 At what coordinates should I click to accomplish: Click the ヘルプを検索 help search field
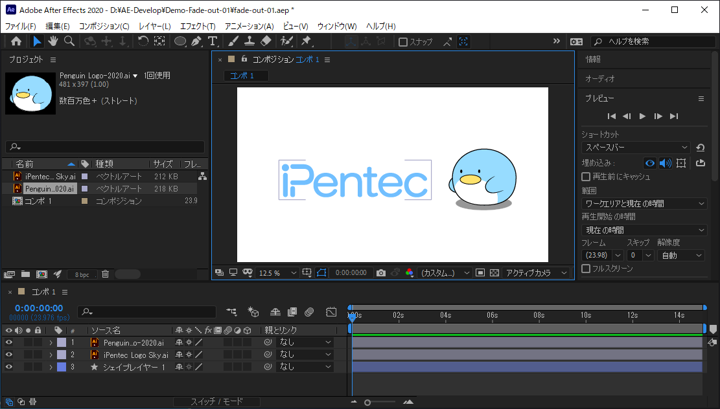click(x=652, y=42)
